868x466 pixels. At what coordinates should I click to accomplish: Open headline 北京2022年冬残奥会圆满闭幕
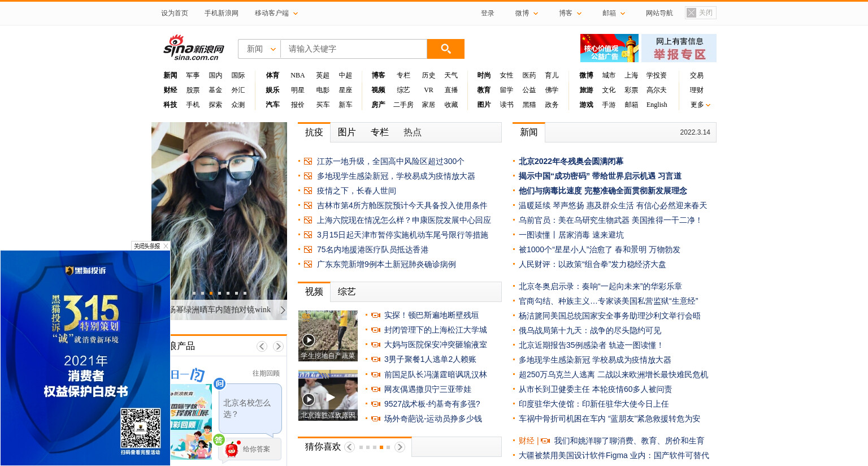pos(571,161)
